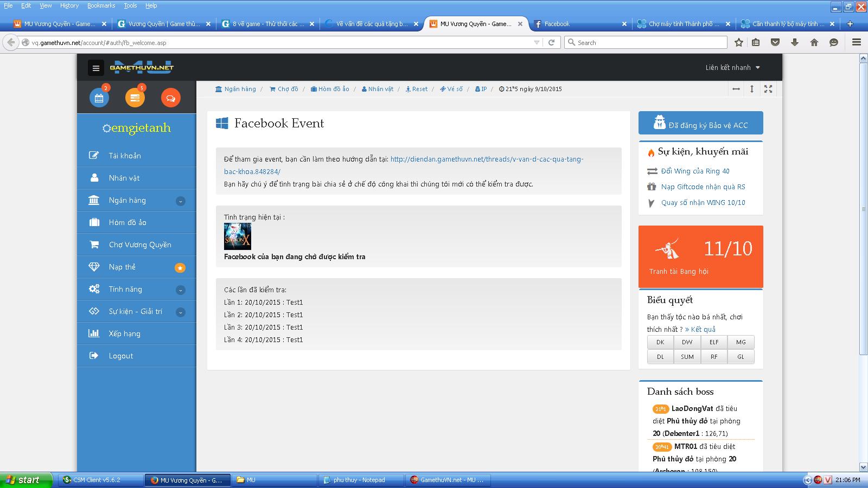Click Ngân hàng in the breadcrumb bar
Screen dimensions: 868x488
coord(235,89)
